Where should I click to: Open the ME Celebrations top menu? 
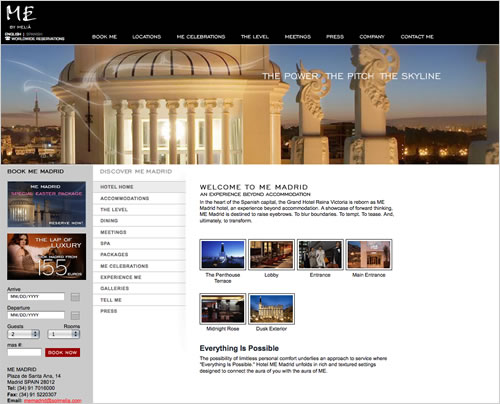tap(201, 37)
